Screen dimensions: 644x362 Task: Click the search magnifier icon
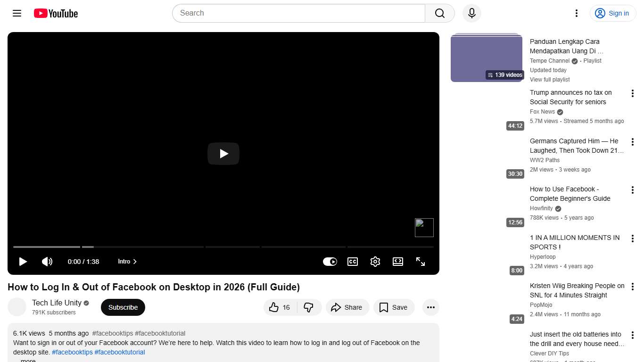438,13
